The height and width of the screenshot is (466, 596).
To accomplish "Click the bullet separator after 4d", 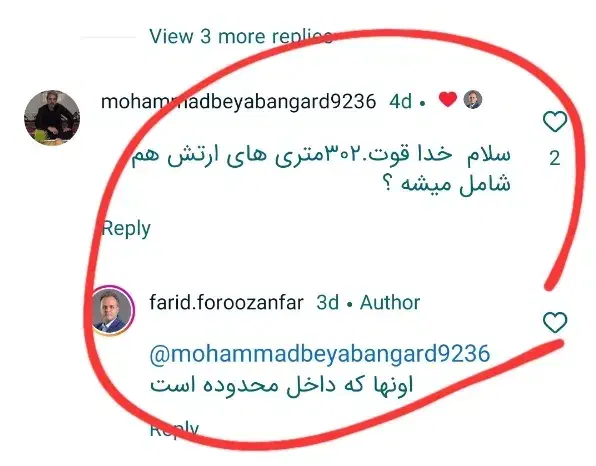I will click(x=422, y=103).
